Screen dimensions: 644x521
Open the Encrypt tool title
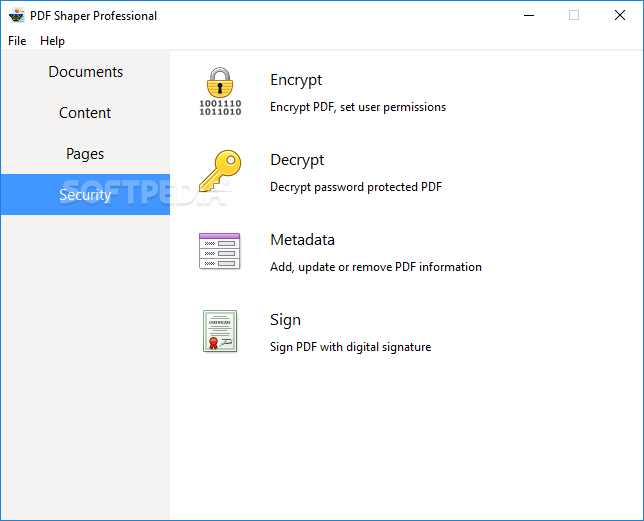coord(296,80)
